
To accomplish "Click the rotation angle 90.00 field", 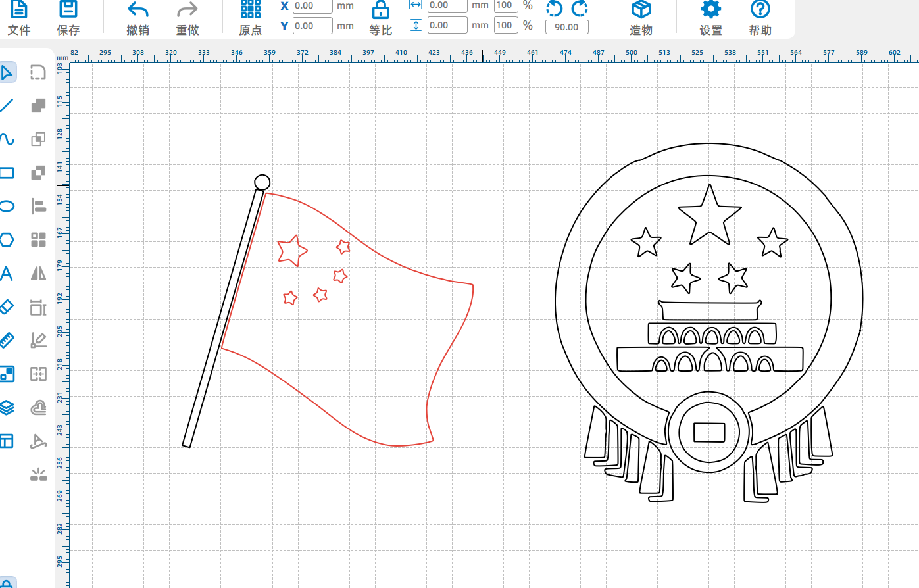I will pos(566,27).
